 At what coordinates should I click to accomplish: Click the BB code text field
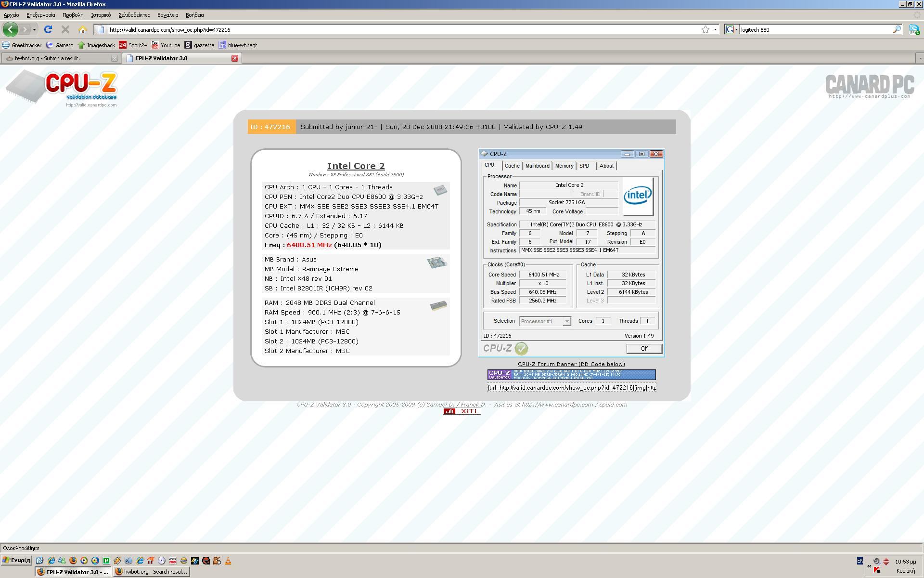pos(571,388)
